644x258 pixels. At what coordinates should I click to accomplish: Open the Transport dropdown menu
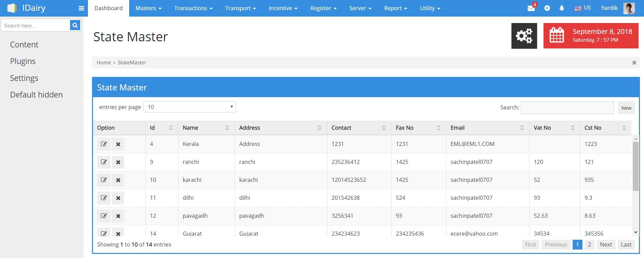tap(240, 8)
